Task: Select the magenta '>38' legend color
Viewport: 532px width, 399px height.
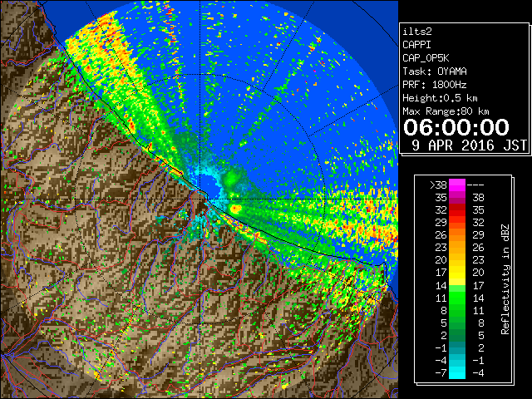Action: 457,185
